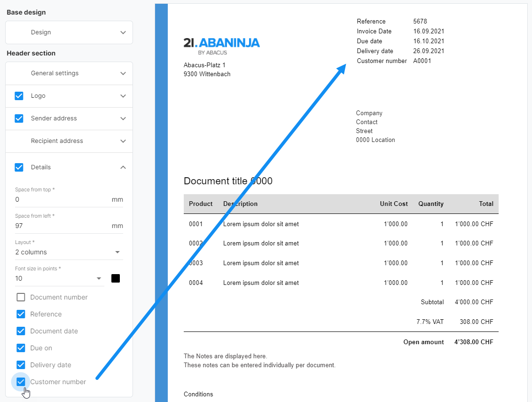This screenshot has height=402, width=532.
Task: Click the Subtotal 4'000.00 CHF value
Action: 474,302
